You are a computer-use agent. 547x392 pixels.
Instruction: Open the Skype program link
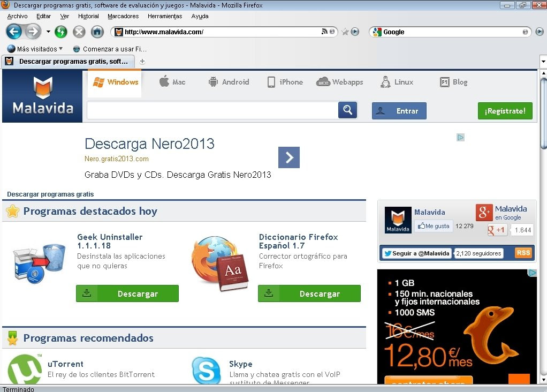(241, 364)
